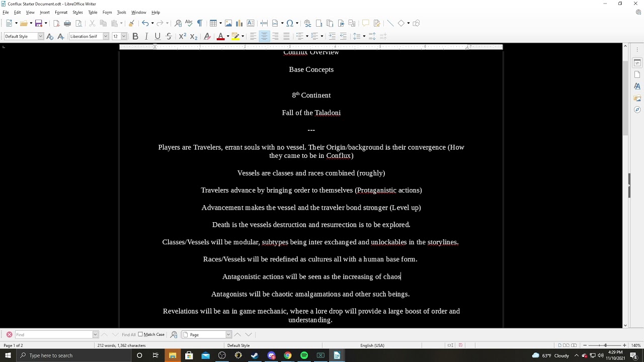
Task: Undo the last action
Action: point(145,23)
